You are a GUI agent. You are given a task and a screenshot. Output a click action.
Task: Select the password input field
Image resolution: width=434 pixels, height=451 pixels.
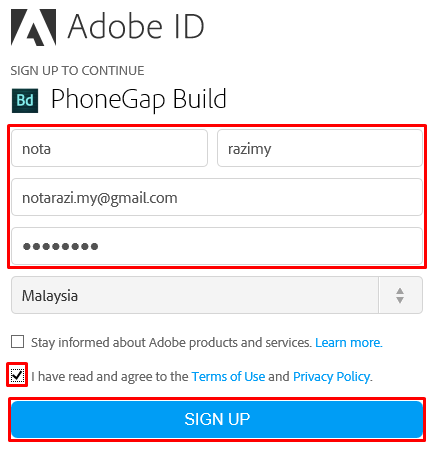point(217,246)
